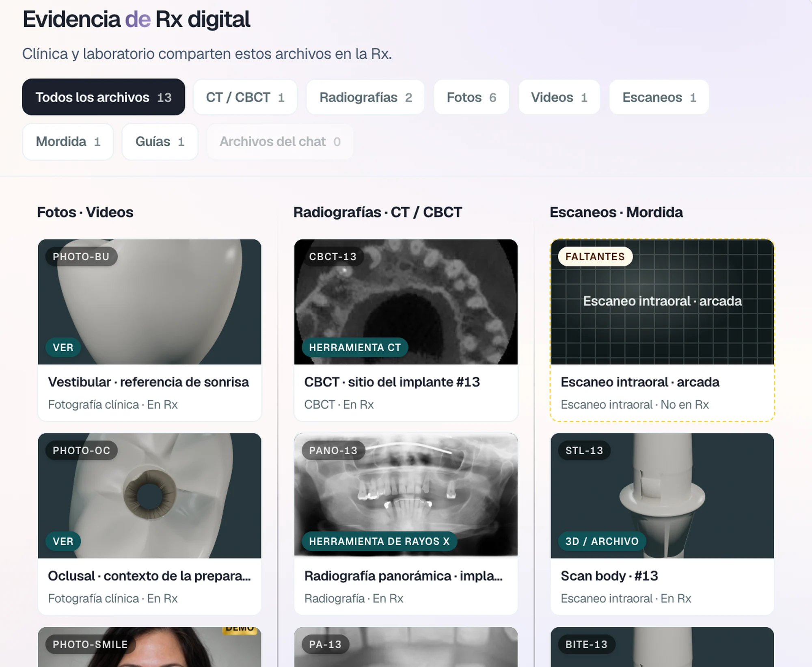The width and height of the screenshot is (812, 667).
Task: Open the PHOTO-BU vestibular photo thumbnail
Action: pyautogui.click(x=149, y=302)
